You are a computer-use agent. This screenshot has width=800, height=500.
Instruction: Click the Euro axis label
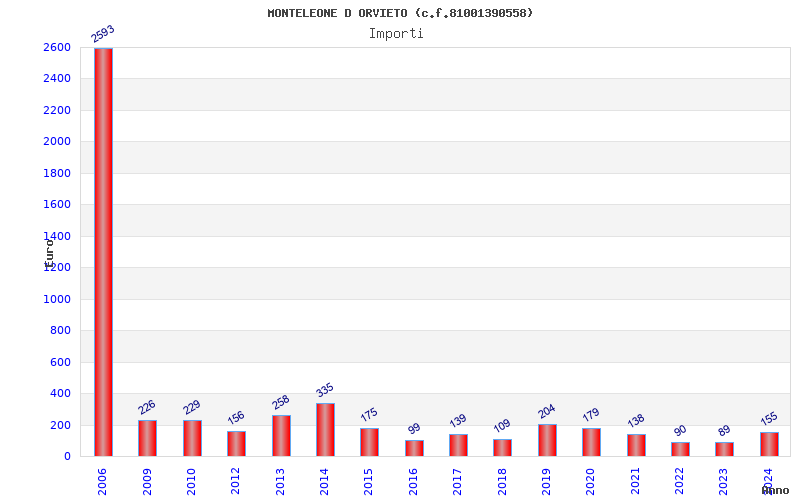click(49, 253)
